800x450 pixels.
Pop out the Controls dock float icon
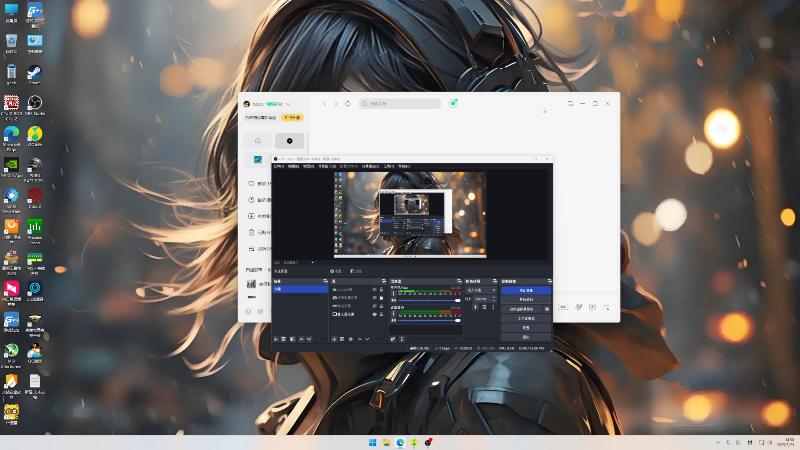pyautogui.click(x=550, y=281)
